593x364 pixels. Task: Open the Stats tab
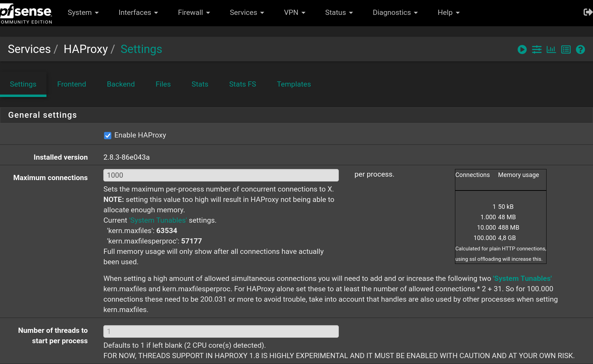200,84
